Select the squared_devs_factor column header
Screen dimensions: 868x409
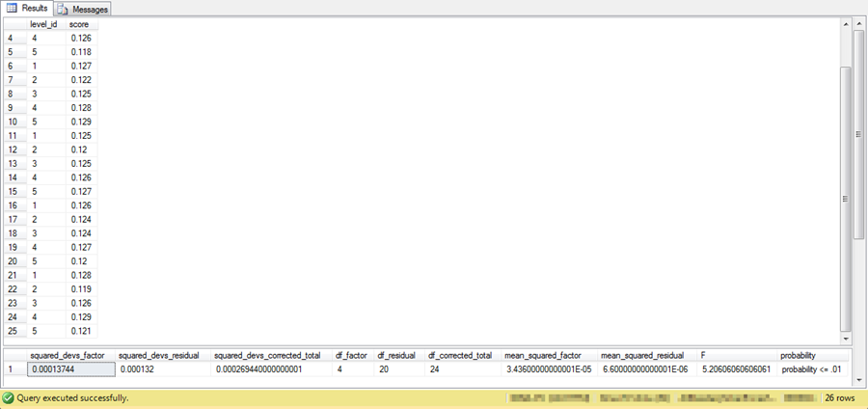point(70,355)
